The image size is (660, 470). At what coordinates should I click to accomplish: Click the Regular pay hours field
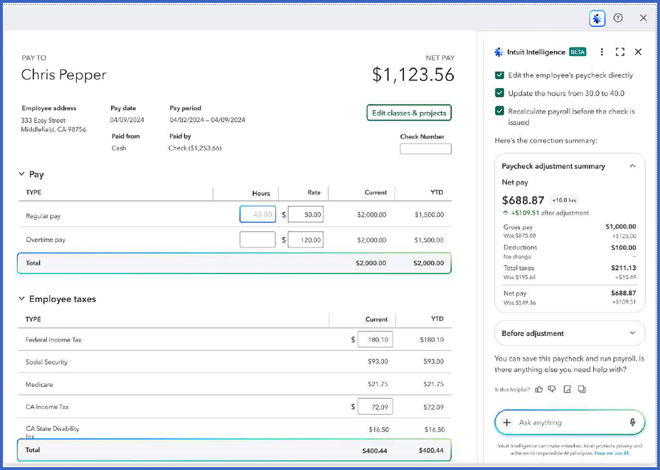pyautogui.click(x=258, y=214)
